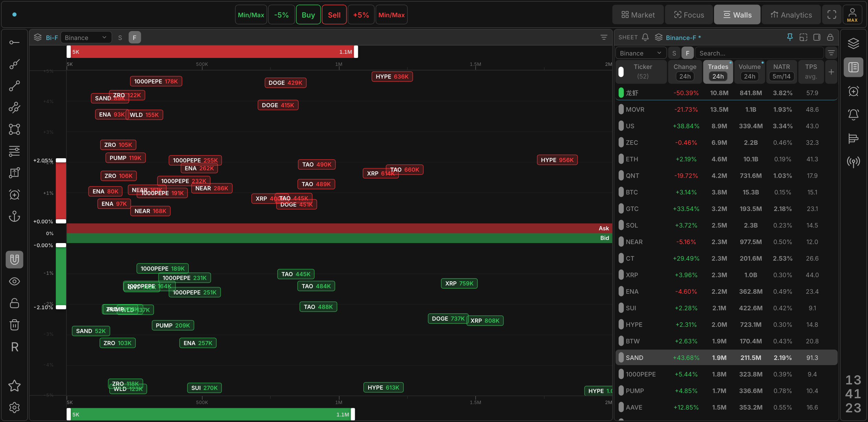
Task: Toggle F futures filter in sheet panel
Action: coord(687,53)
